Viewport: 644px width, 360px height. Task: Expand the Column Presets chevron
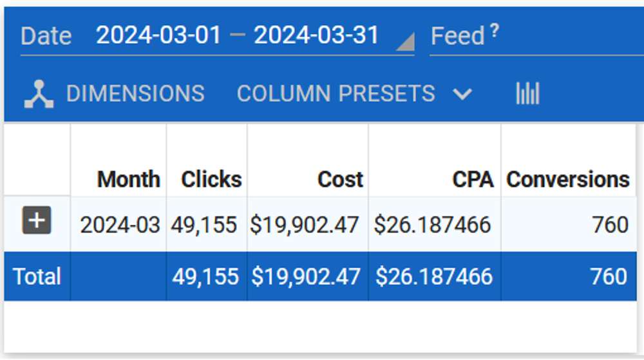tap(462, 94)
